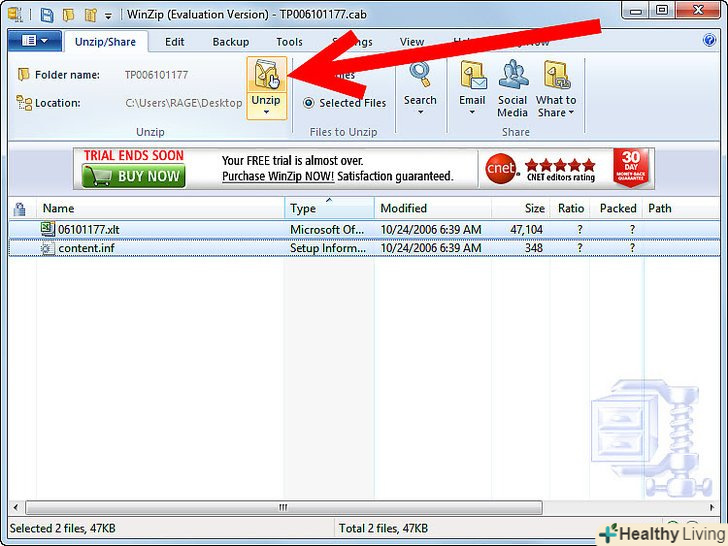Viewport: 728px width, 546px height.
Task: Click the cnet editors rating badge
Action: (x=540, y=169)
